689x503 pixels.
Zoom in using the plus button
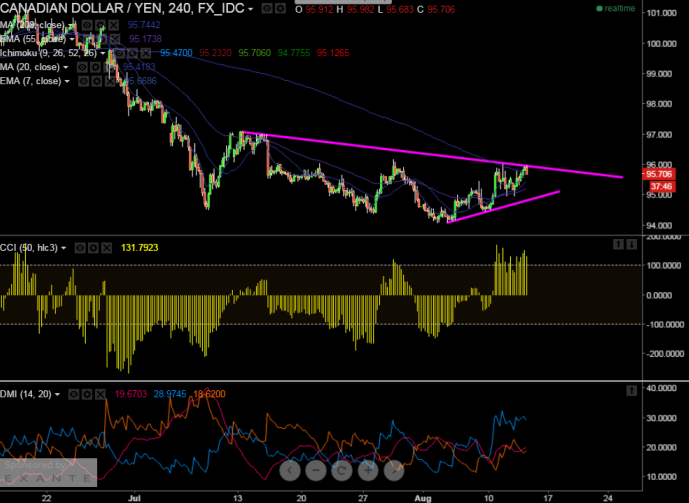point(368,470)
